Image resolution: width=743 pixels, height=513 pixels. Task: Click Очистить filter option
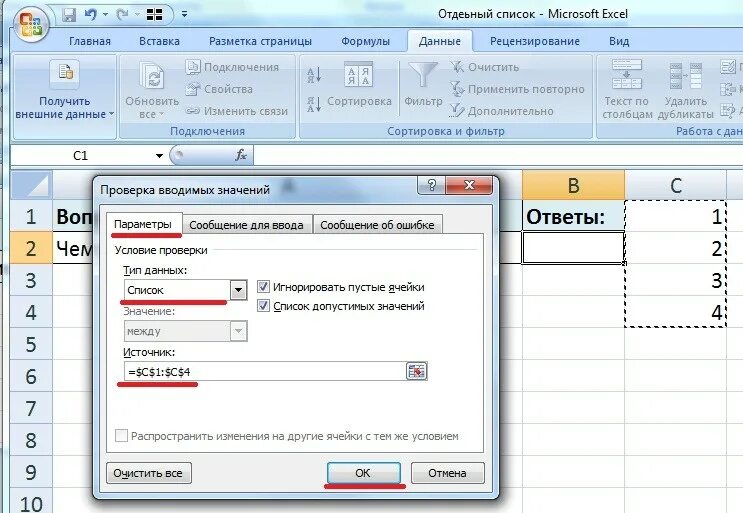tap(484, 67)
